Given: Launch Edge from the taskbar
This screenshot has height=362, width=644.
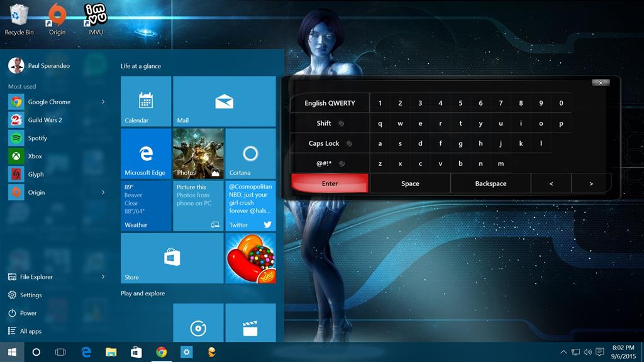Looking at the screenshot, I should 86,352.
